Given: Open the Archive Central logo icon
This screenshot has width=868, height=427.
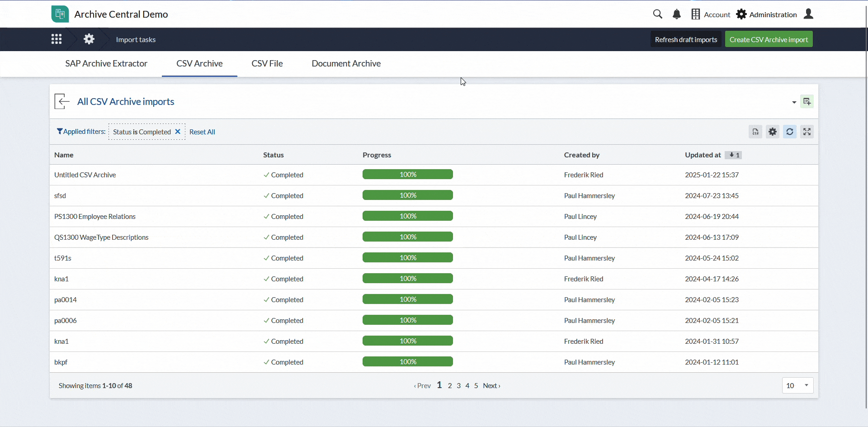Looking at the screenshot, I should click(60, 14).
